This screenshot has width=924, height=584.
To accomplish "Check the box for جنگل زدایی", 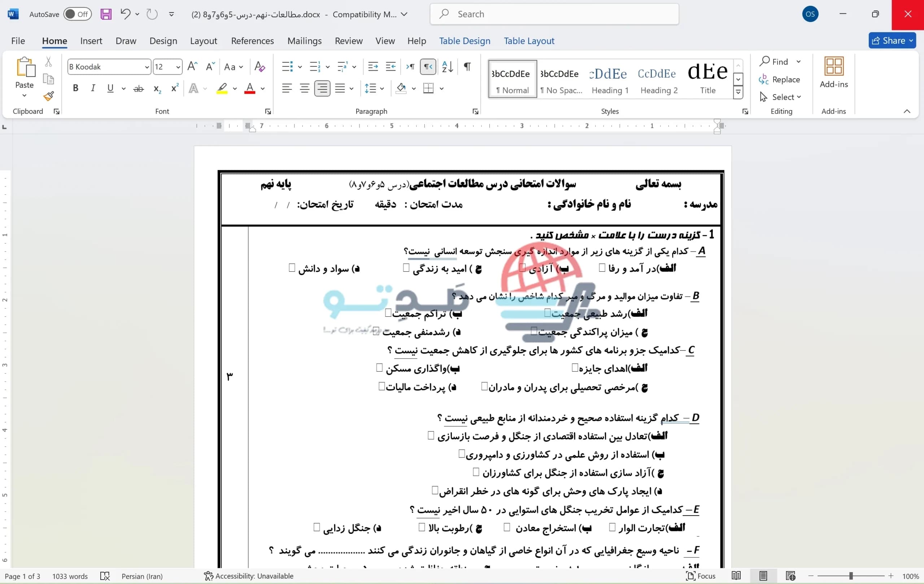I will [317, 527].
